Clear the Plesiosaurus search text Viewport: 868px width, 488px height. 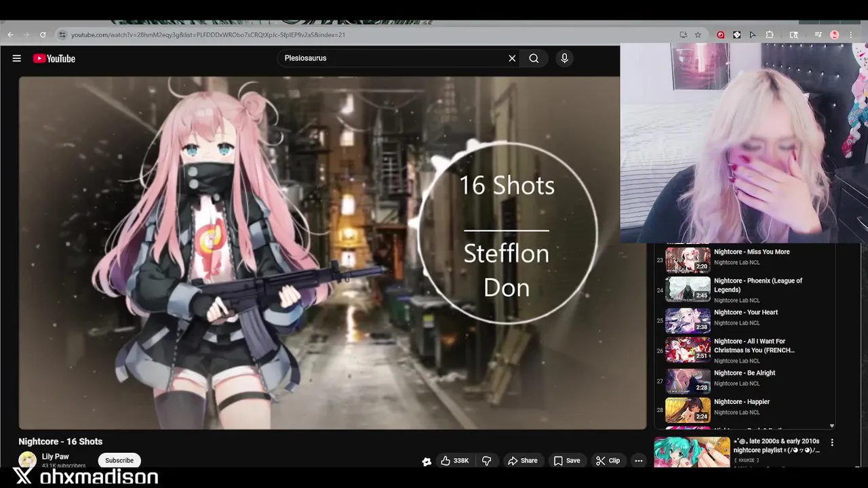(512, 58)
